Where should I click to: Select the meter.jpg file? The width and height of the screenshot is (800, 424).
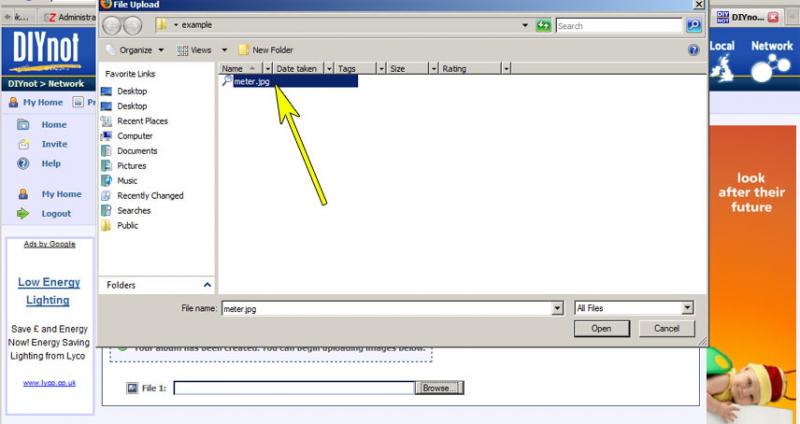coord(251,81)
